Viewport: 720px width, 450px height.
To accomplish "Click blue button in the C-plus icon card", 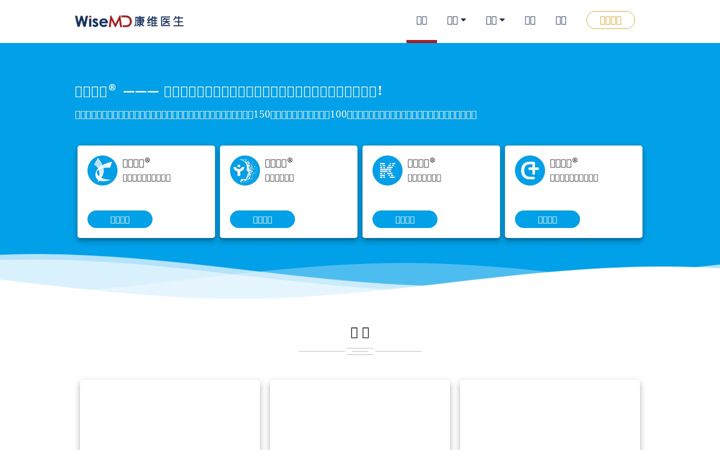I will pyautogui.click(x=547, y=219).
